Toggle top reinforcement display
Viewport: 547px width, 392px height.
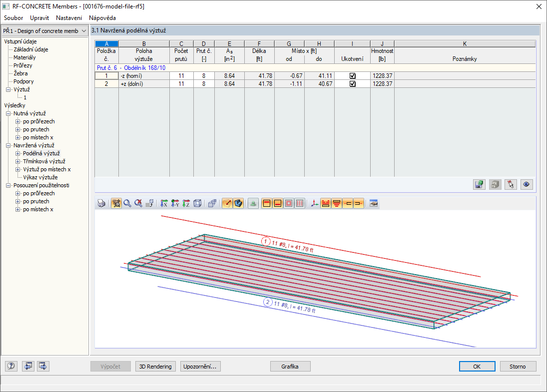click(x=267, y=203)
